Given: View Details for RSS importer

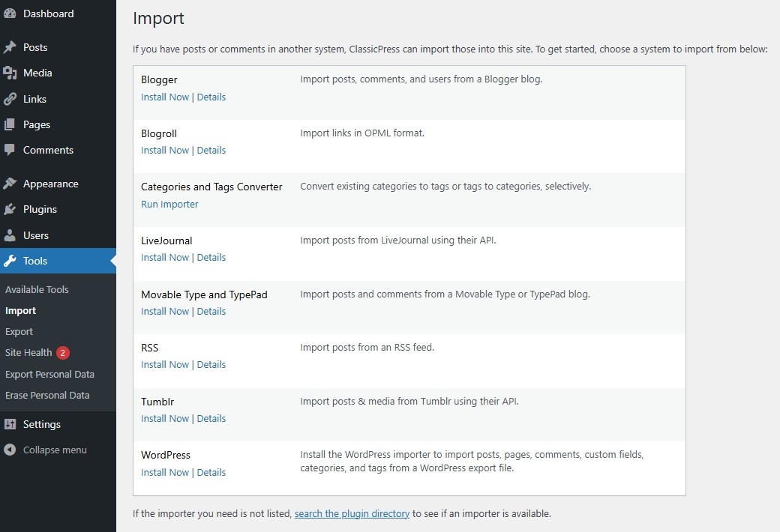Looking at the screenshot, I should coord(211,364).
